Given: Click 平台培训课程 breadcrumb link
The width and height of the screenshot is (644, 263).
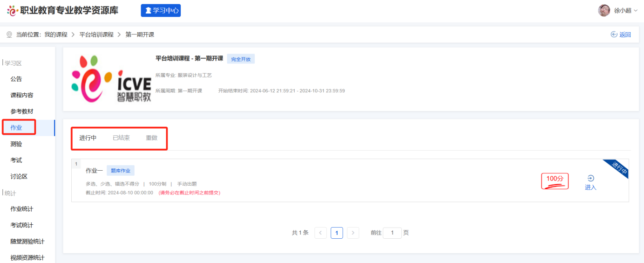Looking at the screenshot, I should point(96,35).
